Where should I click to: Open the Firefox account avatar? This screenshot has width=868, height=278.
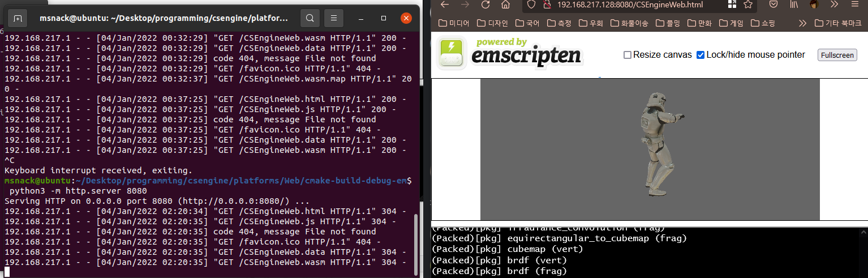[814, 5]
